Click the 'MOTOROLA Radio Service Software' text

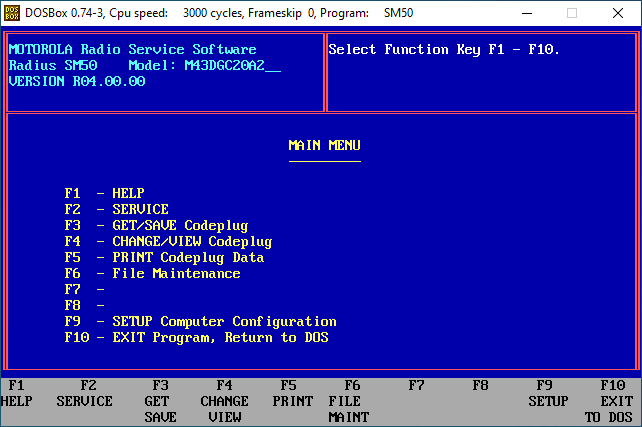pos(132,50)
